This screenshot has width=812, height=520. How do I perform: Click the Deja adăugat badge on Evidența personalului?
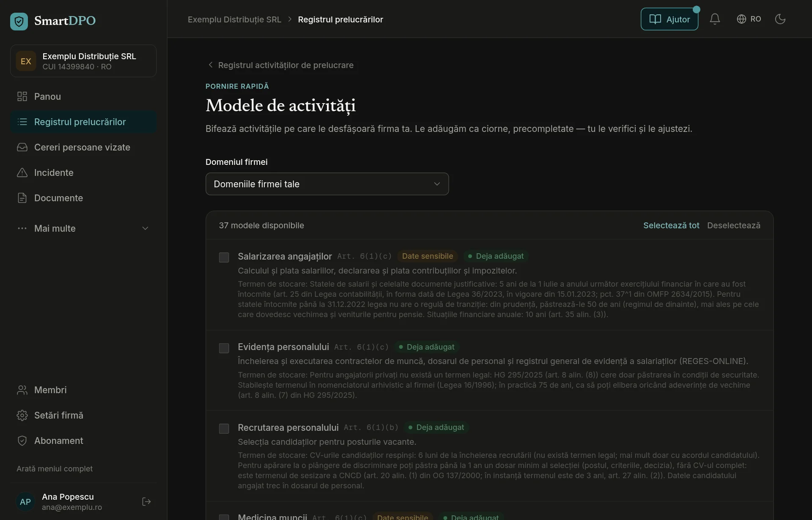[427, 347]
